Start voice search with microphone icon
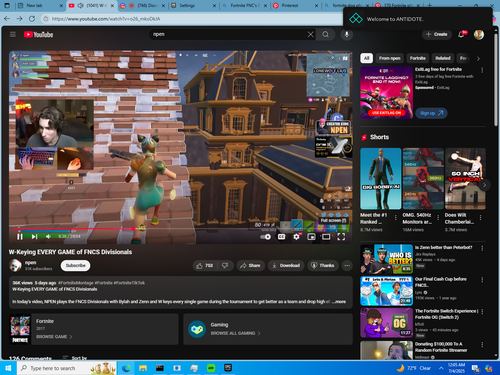500x375 pixels. [346, 34]
